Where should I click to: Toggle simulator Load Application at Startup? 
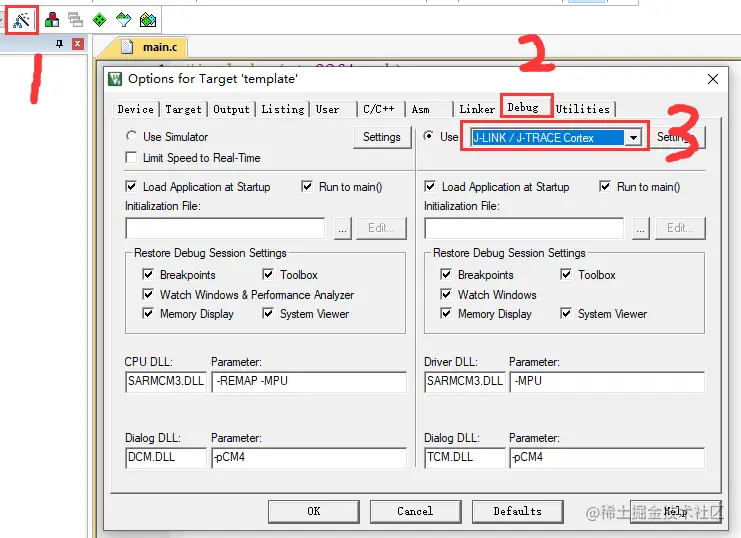click(x=131, y=186)
